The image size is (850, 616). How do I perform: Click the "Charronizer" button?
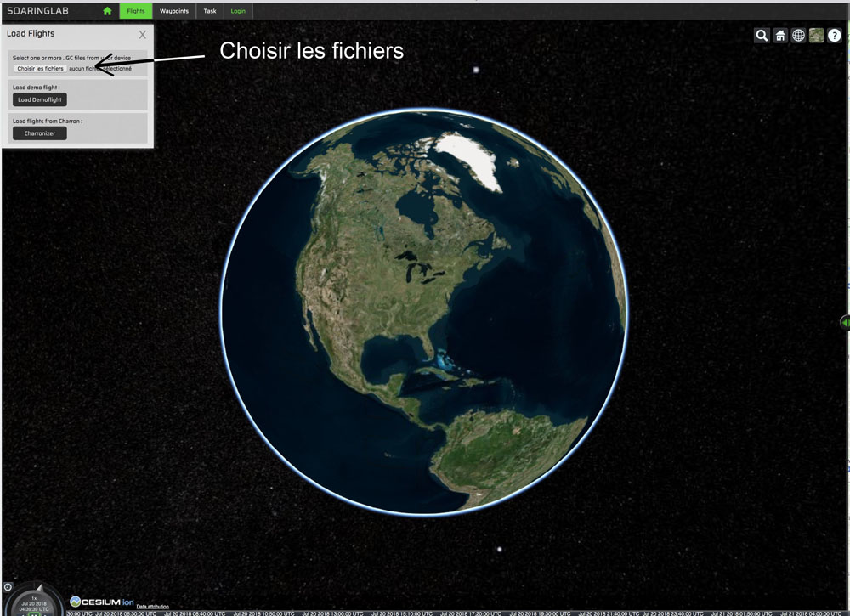click(40, 133)
